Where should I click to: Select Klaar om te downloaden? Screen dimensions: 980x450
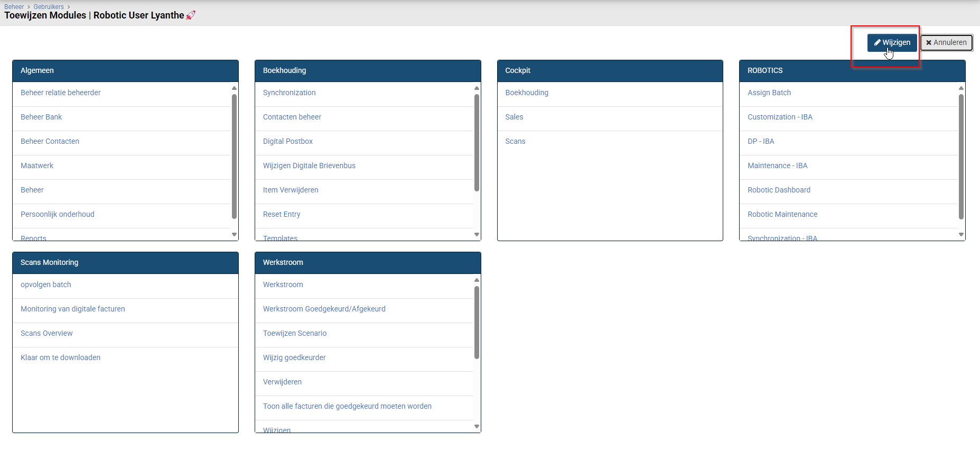(61, 358)
